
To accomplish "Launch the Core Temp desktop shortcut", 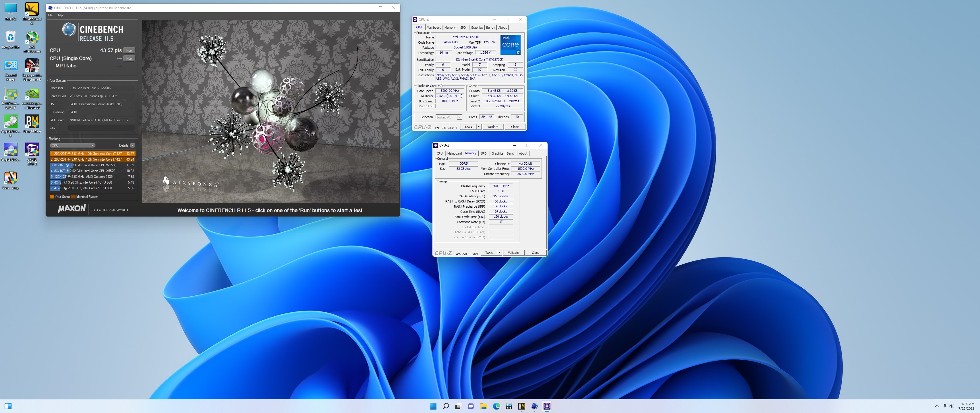I will pos(10,180).
